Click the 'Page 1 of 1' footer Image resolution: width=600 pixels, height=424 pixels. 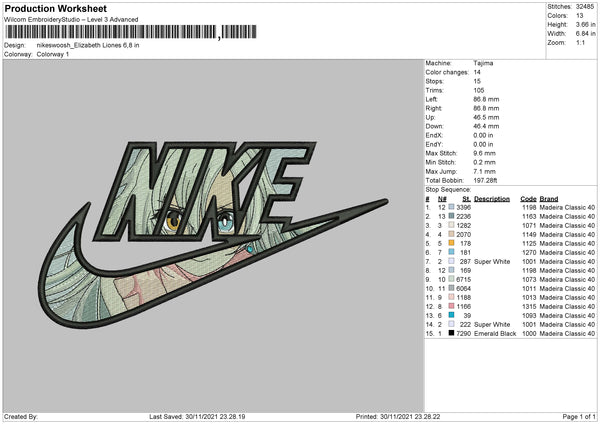click(579, 416)
